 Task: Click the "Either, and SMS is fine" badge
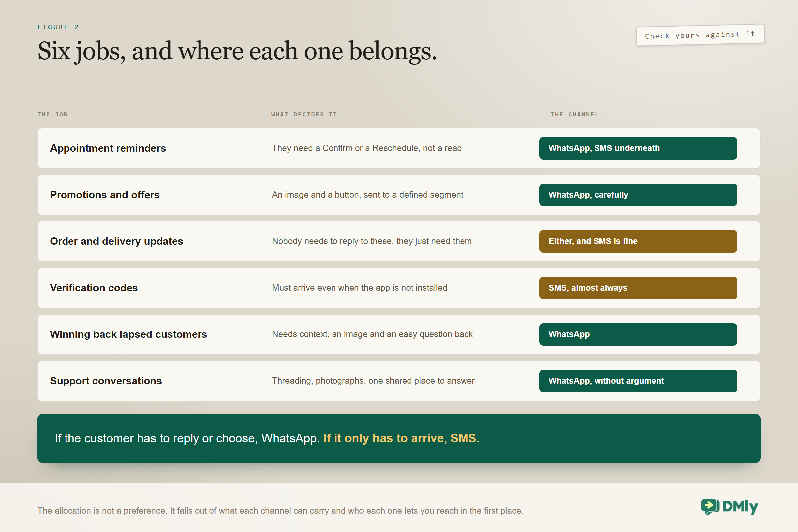(x=638, y=241)
